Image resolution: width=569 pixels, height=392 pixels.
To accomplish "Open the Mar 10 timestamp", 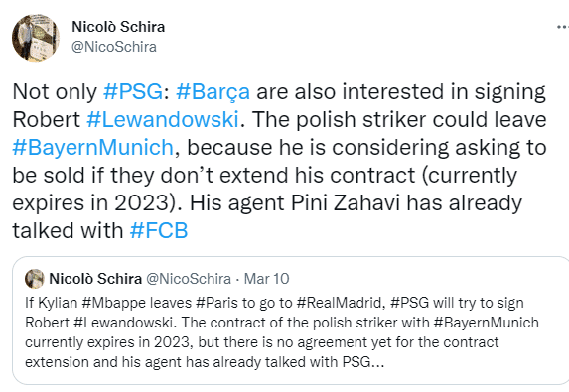I will point(266,279).
